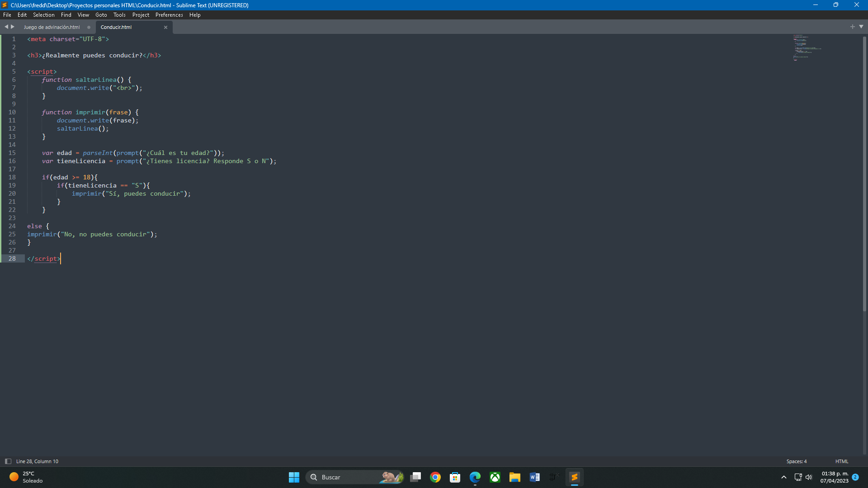Change syntax via HTML status label

[842, 461]
